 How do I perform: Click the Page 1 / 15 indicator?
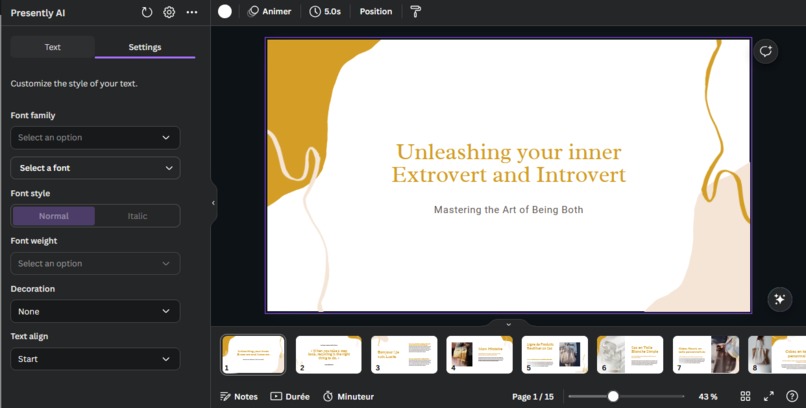click(533, 397)
